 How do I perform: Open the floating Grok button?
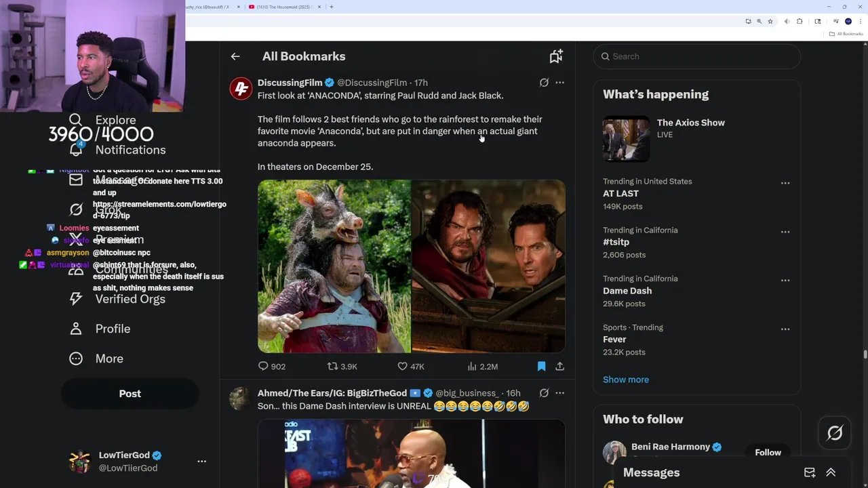point(835,432)
